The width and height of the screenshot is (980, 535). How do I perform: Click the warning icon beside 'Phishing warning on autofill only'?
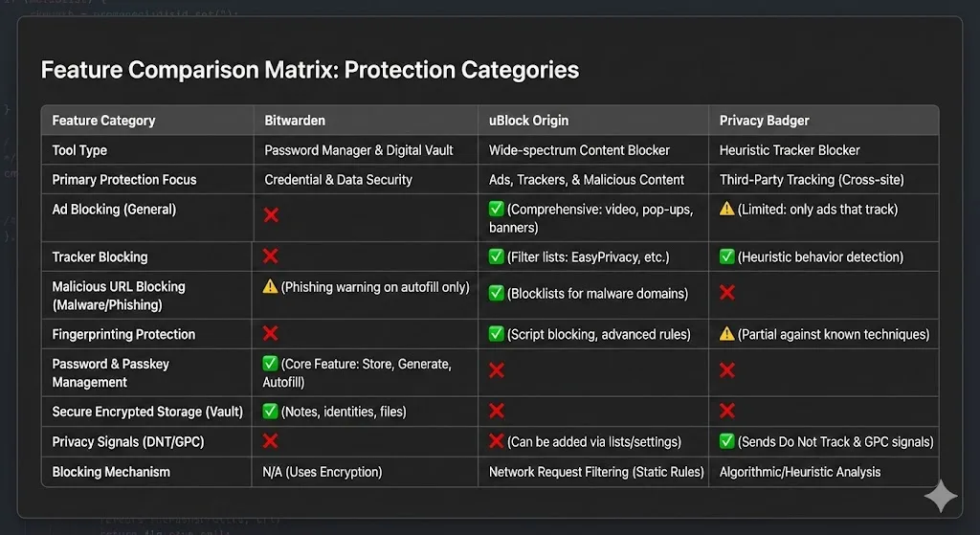point(271,286)
